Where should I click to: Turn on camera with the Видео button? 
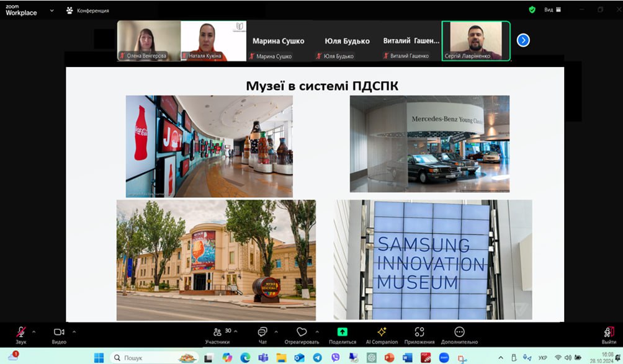click(59, 335)
